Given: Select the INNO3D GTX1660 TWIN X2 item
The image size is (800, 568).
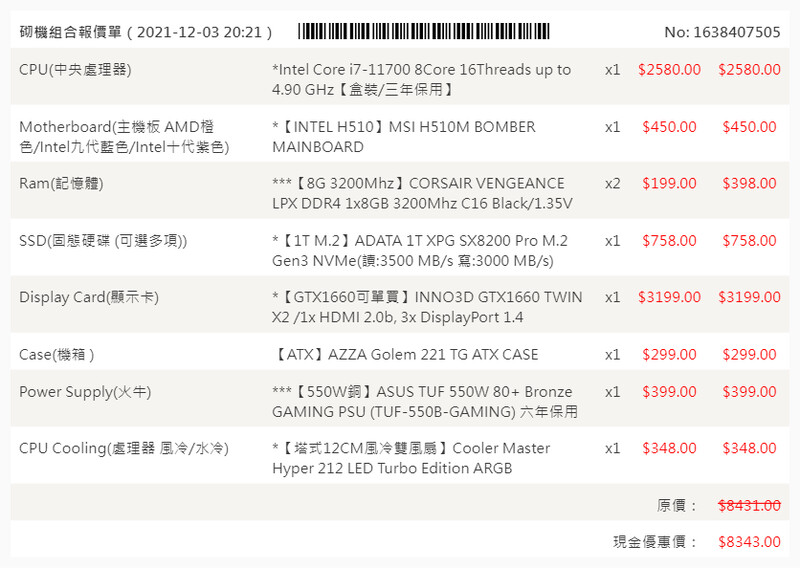Looking at the screenshot, I should pyautogui.click(x=427, y=307).
